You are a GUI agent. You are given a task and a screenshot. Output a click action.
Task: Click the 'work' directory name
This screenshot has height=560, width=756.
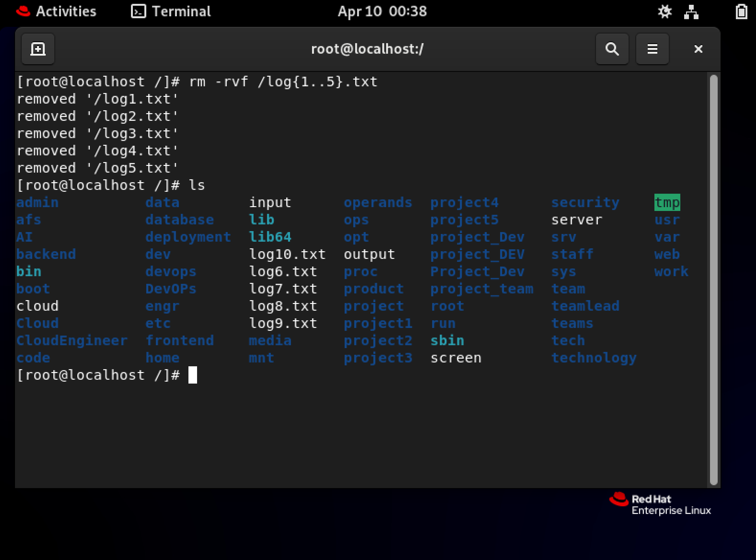[671, 272]
